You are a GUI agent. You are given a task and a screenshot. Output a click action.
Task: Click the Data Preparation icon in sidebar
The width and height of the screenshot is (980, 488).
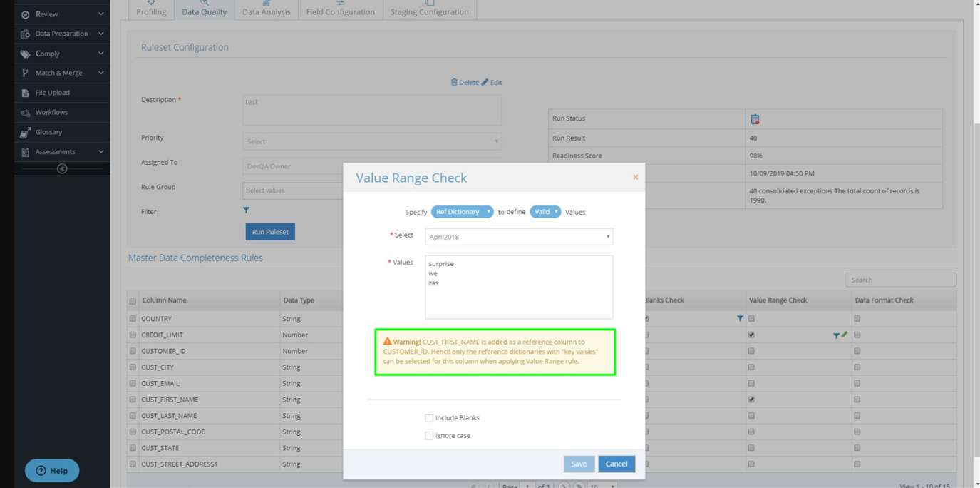click(x=25, y=34)
